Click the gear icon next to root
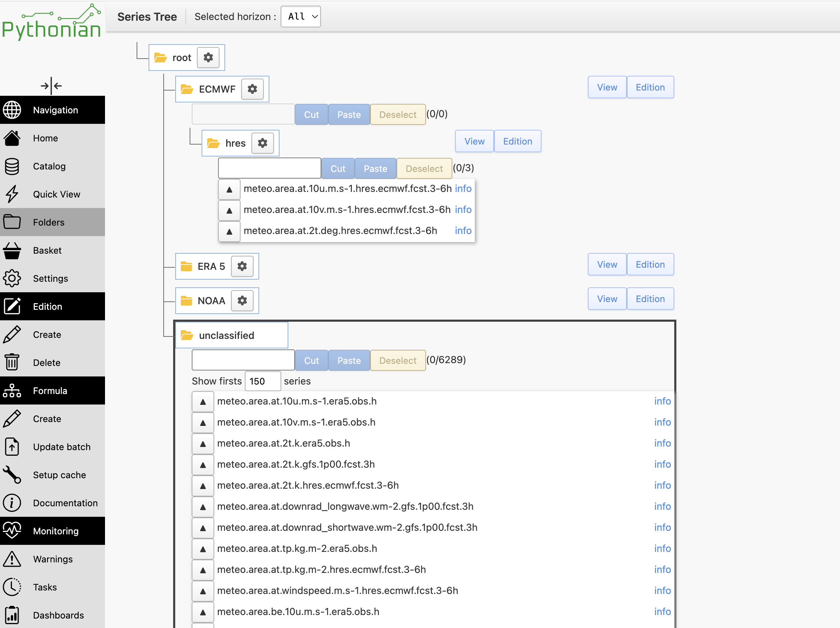This screenshot has height=628, width=840. click(208, 58)
